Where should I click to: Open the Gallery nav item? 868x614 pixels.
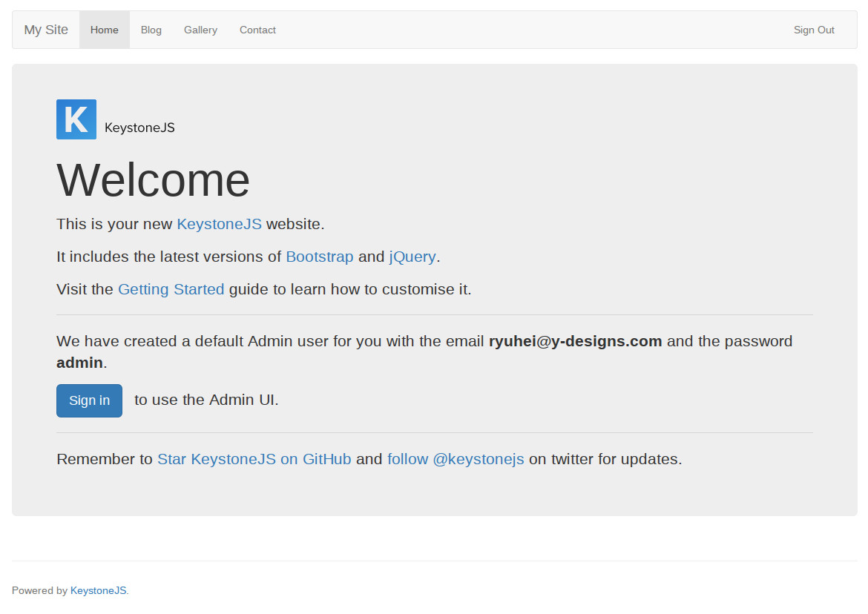200,30
